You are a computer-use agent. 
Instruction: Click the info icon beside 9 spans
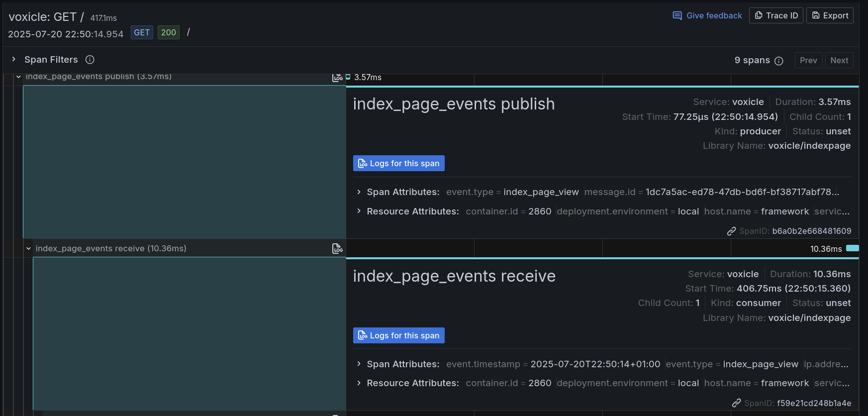(x=779, y=61)
